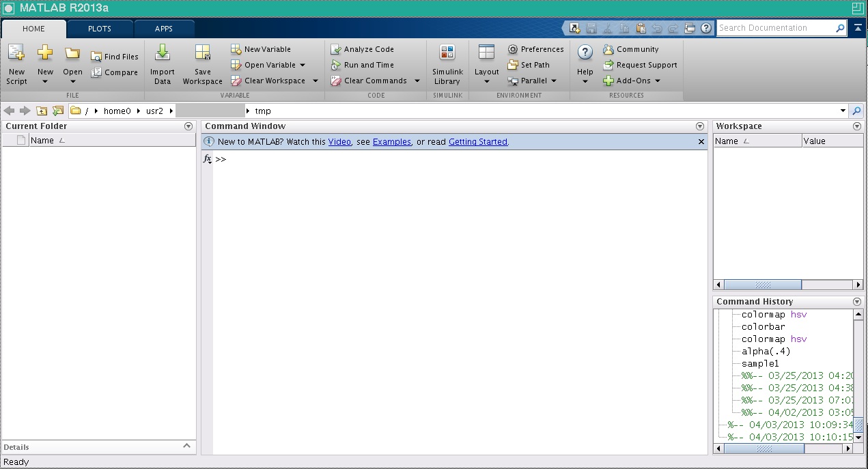The height and width of the screenshot is (469, 868).
Task: Click the folder search magnifier icon
Action: [x=856, y=111]
